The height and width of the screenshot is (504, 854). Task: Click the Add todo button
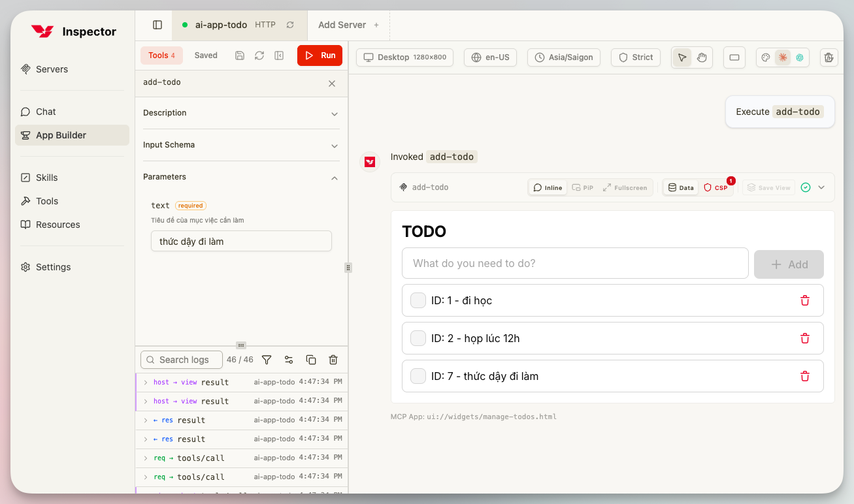click(789, 264)
